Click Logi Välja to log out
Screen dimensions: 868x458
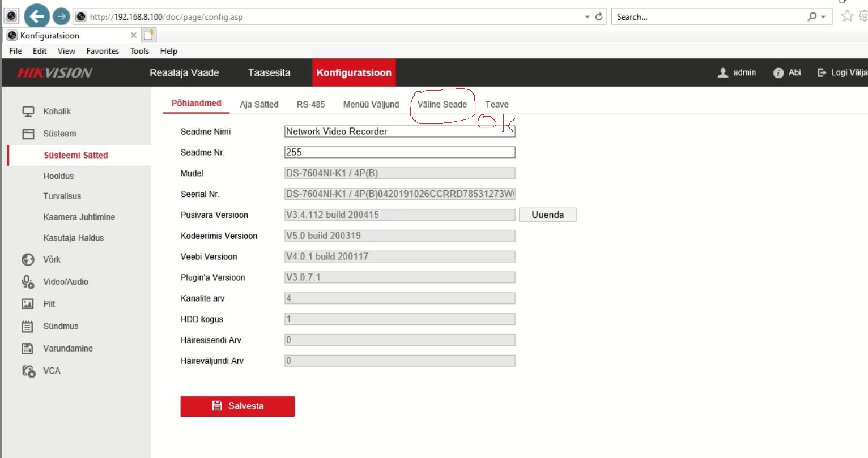pos(843,72)
